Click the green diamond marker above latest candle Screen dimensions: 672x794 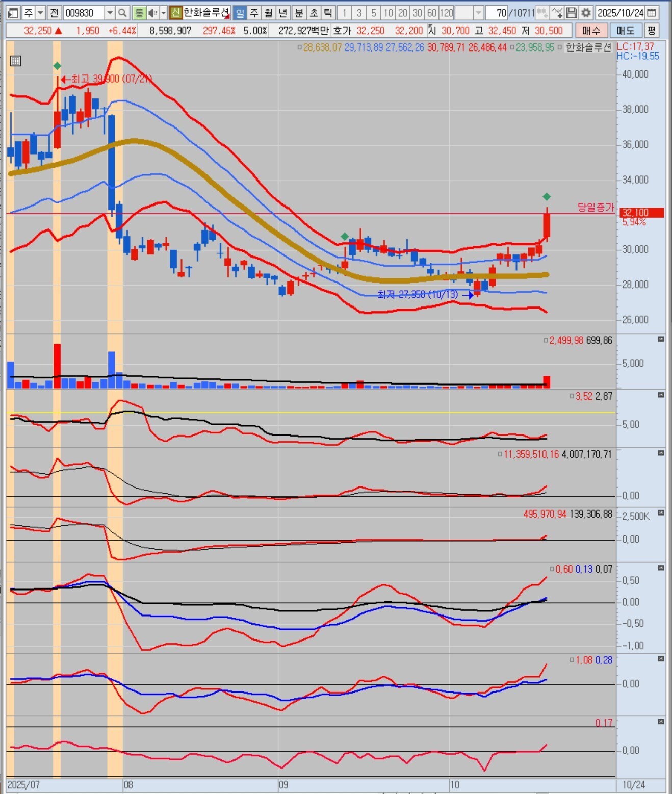coord(547,197)
